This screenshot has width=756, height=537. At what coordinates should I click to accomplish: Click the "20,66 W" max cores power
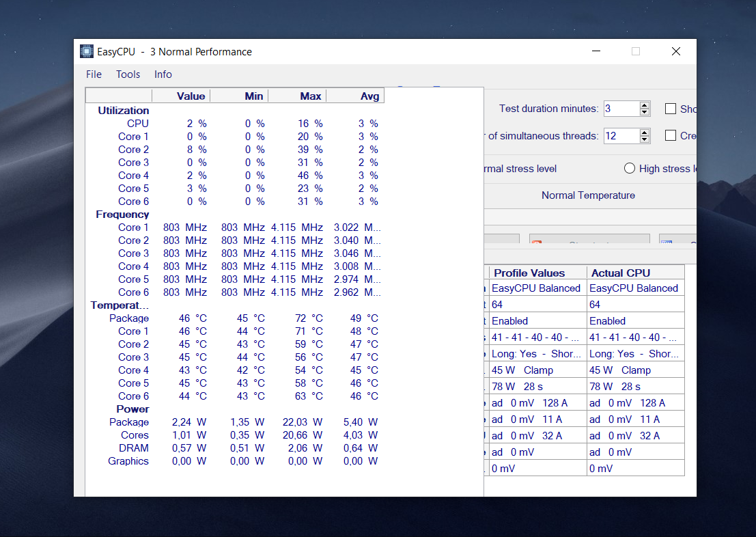point(303,435)
